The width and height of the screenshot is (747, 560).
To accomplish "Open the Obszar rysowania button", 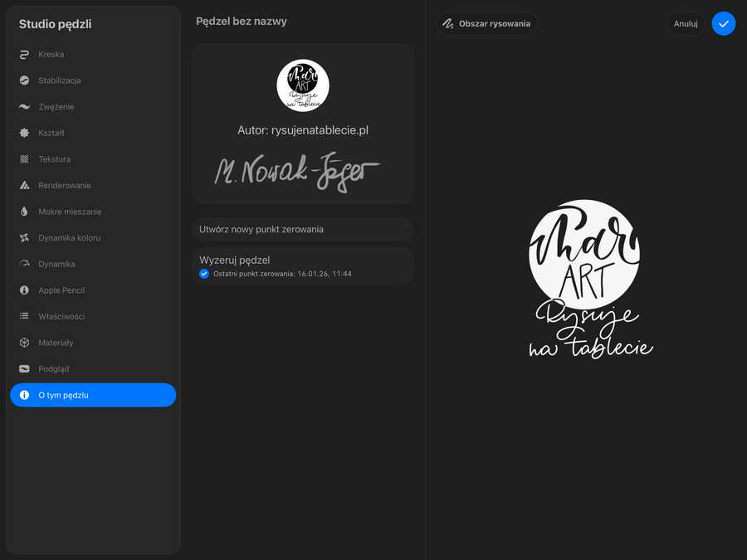I will tap(487, 23).
